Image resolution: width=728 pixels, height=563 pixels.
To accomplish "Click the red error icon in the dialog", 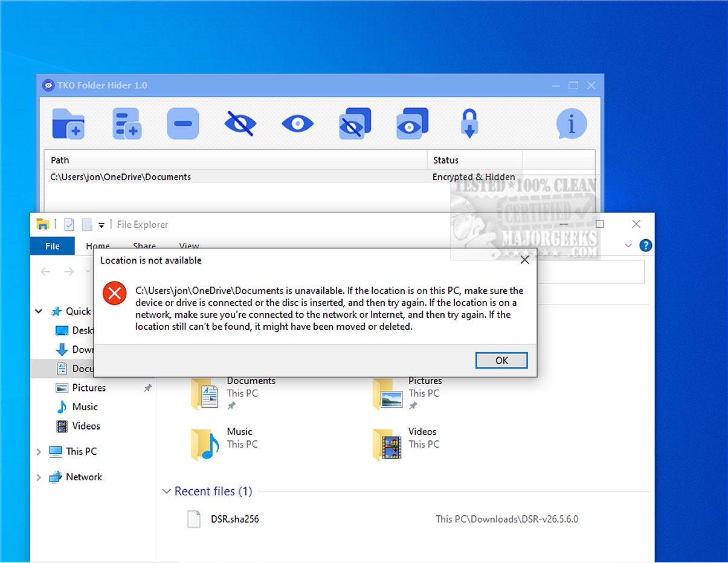I will (x=115, y=294).
